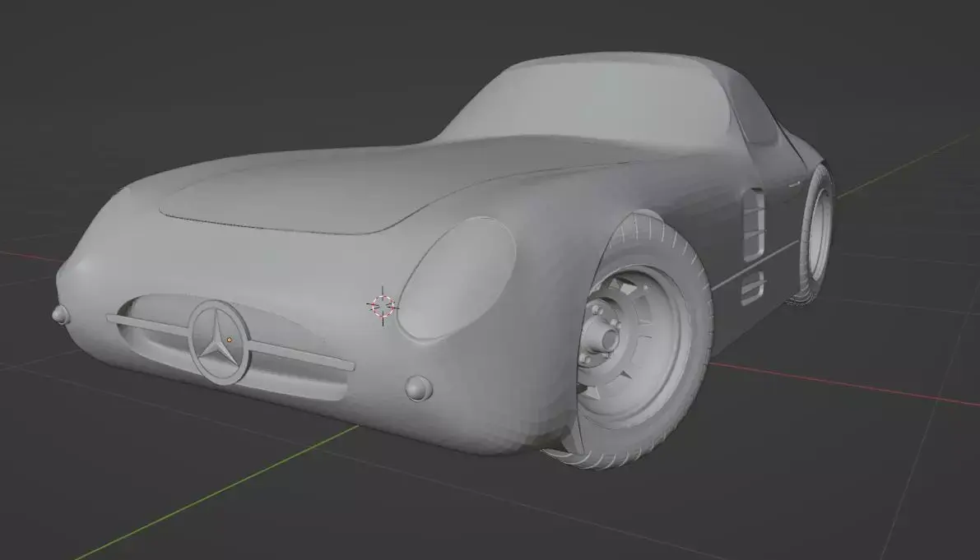This screenshot has height=560, width=980.
Task: Select the oval headlight cover
Action: 458,279
